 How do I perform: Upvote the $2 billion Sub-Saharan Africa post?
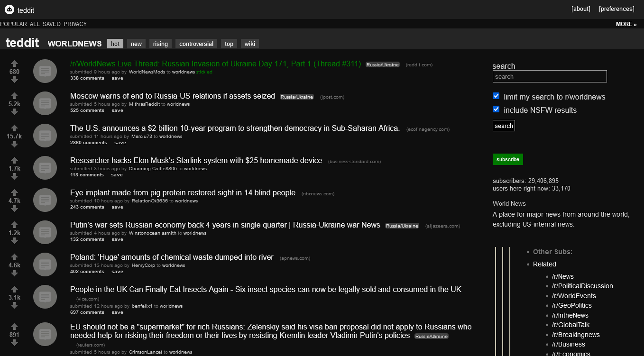point(14,128)
